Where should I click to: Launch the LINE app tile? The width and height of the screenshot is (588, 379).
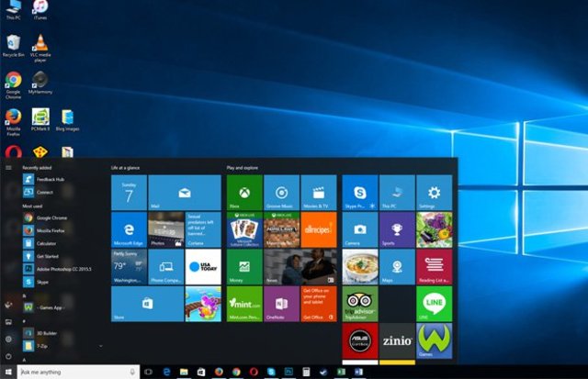tap(435, 304)
